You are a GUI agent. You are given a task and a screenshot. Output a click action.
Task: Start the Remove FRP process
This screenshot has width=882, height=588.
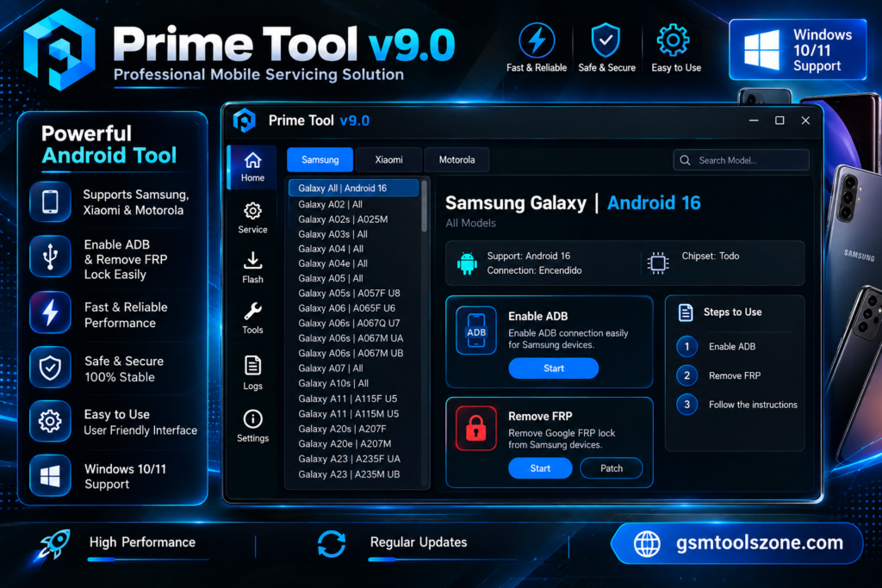click(540, 468)
